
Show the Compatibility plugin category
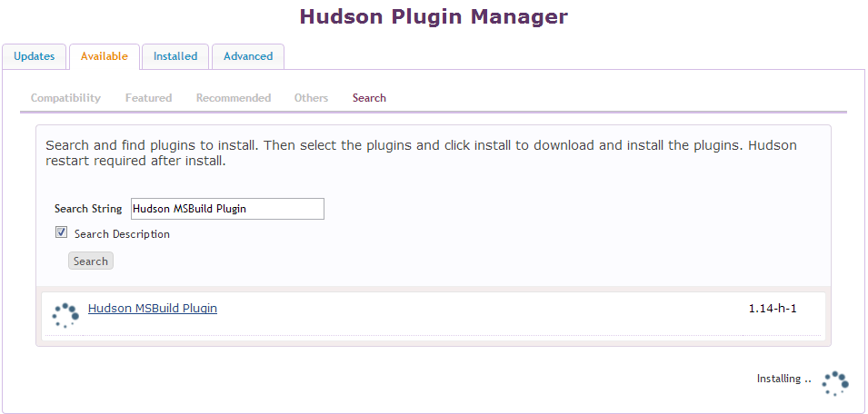pyautogui.click(x=65, y=98)
